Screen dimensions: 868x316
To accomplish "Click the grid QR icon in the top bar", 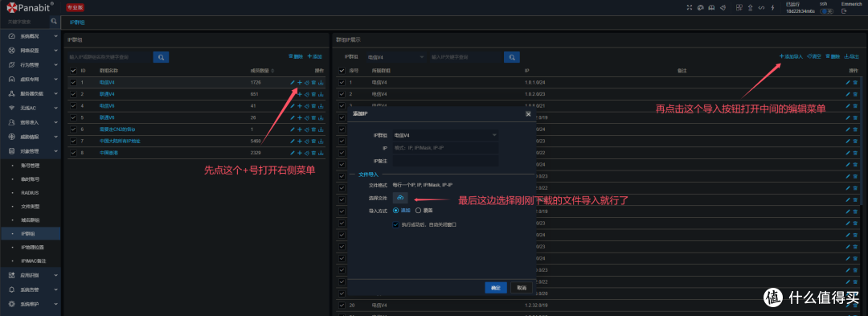I will (739, 8).
